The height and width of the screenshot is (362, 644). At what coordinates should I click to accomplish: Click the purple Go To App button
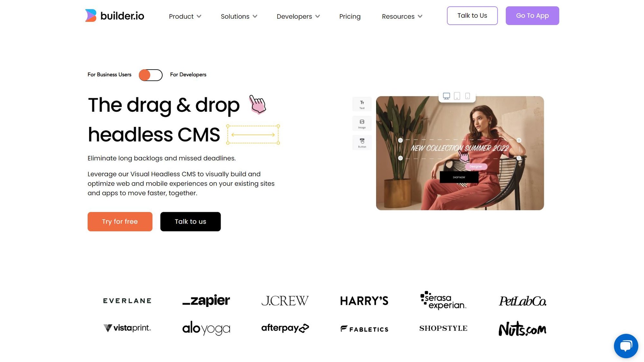[x=532, y=16]
